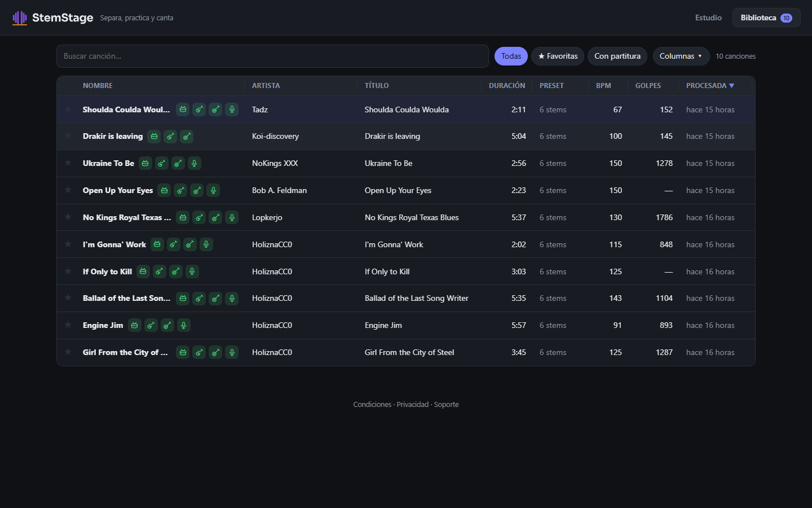Screen dimensions: 812x508
Task: Click microphone icon in I'm Gonna' Work row
Action: point(206,244)
